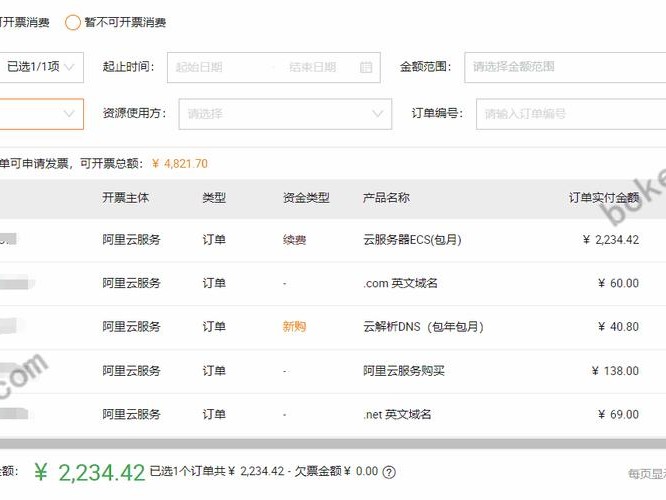Click the ¥ 138.00 amount cell
This screenshot has width=666, height=500.
[615, 371]
